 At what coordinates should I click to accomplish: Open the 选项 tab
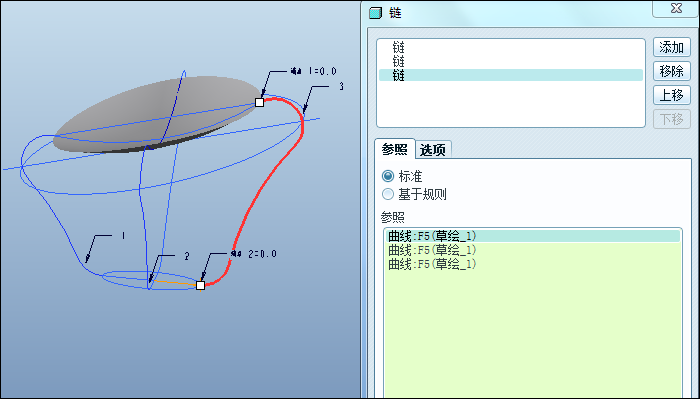(433, 150)
